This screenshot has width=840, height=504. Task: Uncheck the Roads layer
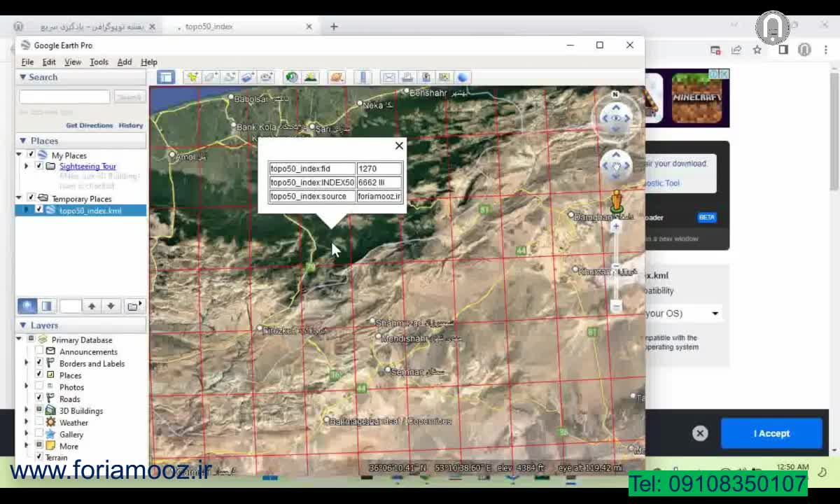coord(39,399)
